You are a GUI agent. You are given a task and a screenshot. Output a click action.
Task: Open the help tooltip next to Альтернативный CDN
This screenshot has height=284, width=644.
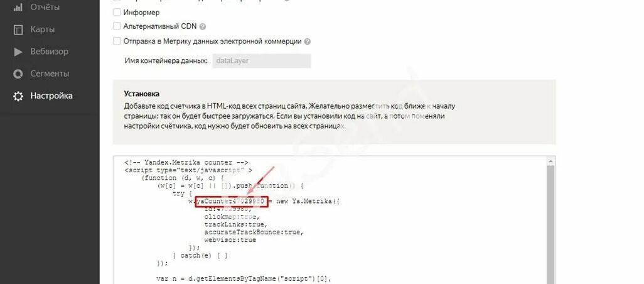pos(203,27)
